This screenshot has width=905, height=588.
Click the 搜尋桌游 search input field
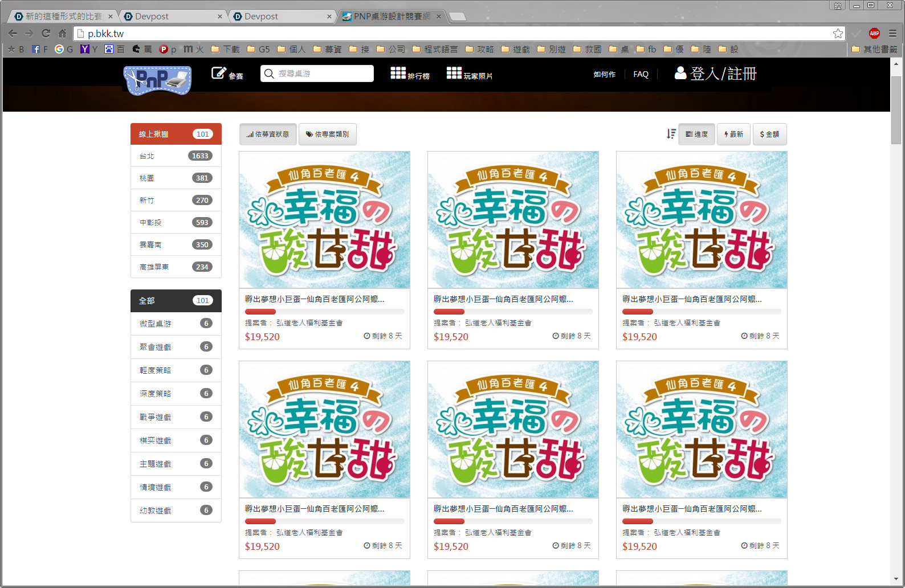(x=317, y=73)
